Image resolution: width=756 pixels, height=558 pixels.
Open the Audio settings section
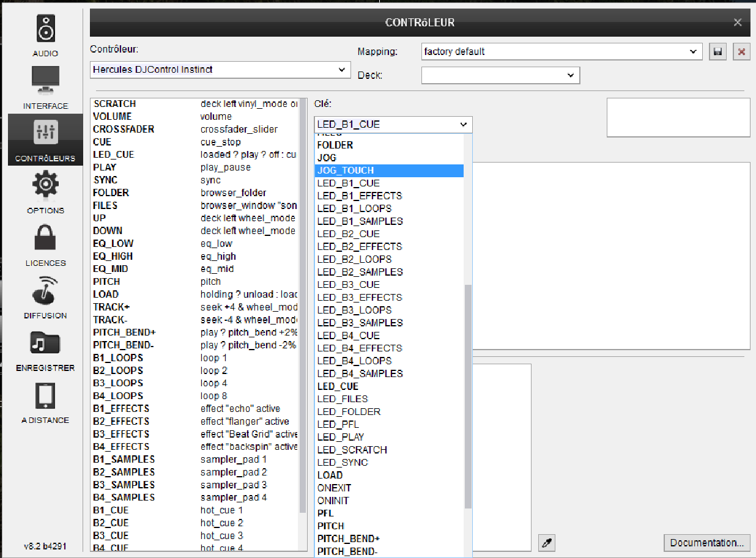pyautogui.click(x=45, y=36)
